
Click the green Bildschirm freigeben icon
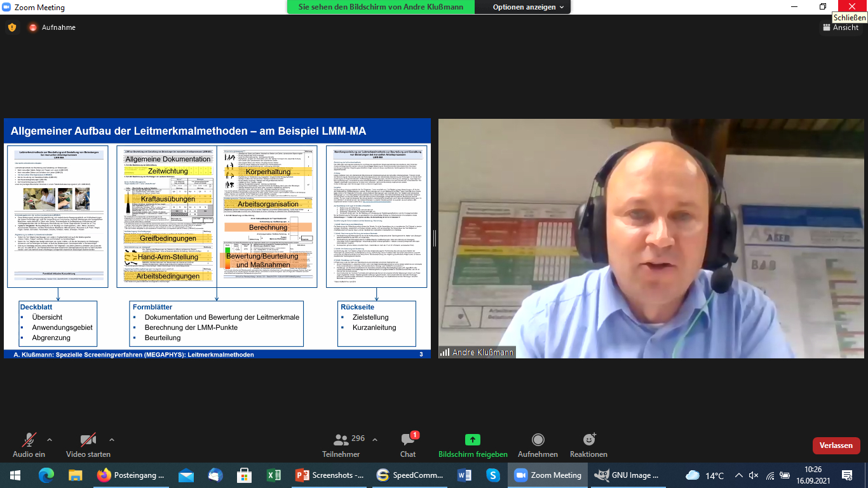(x=473, y=440)
